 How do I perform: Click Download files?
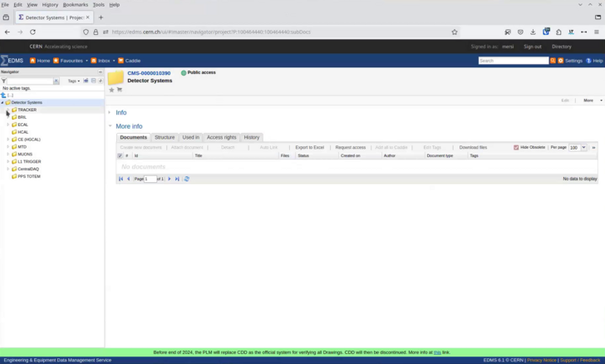pos(473,147)
